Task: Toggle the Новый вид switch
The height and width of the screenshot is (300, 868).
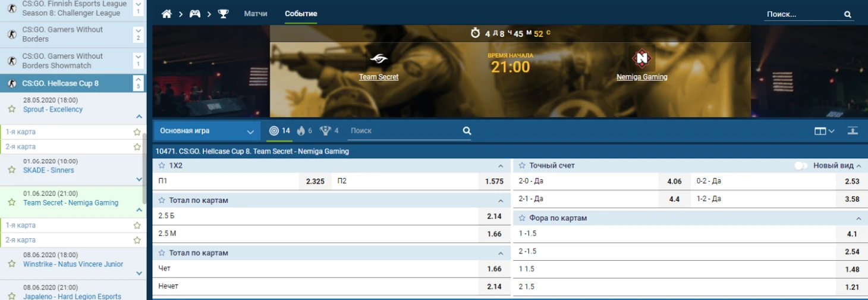Action: (801, 165)
